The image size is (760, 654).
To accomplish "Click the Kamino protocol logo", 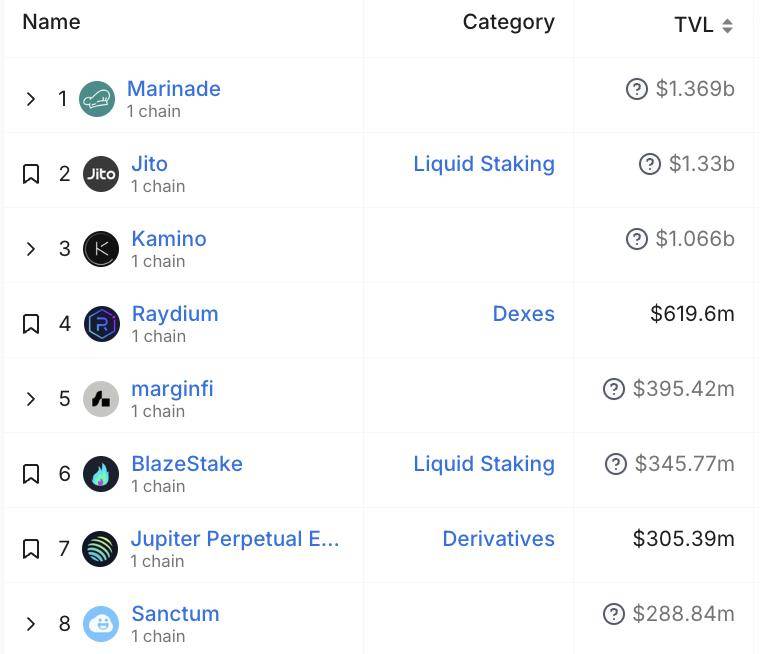I will (101, 249).
